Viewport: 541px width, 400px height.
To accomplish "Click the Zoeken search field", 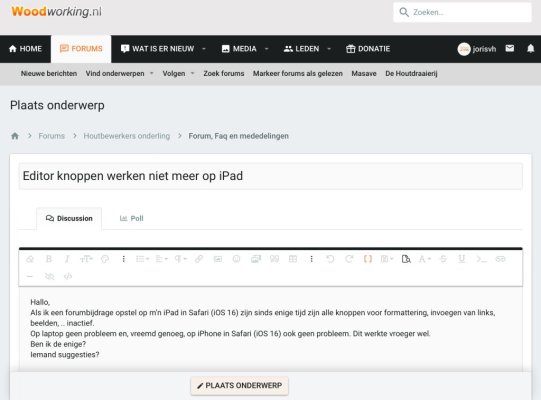I will click(x=462, y=12).
